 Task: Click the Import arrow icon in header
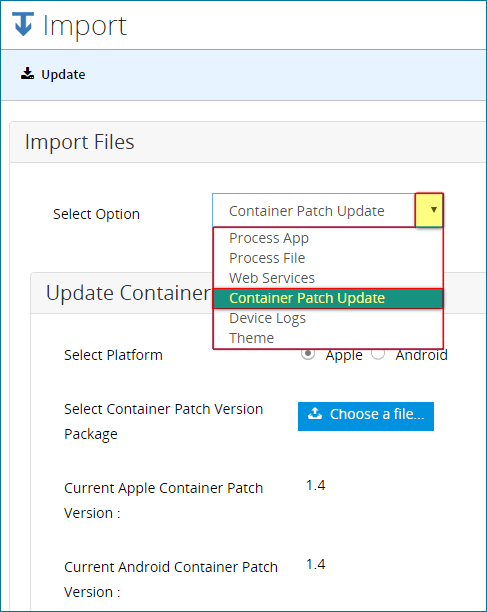(x=23, y=24)
